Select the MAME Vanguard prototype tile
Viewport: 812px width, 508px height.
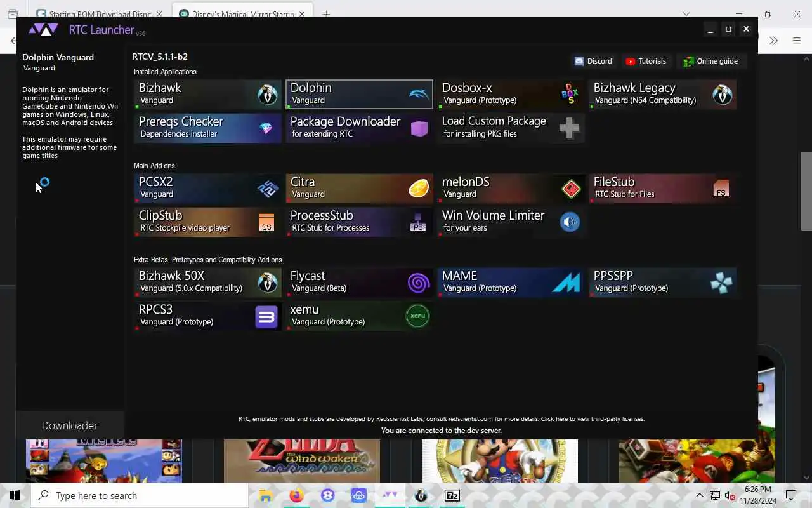[x=511, y=282]
